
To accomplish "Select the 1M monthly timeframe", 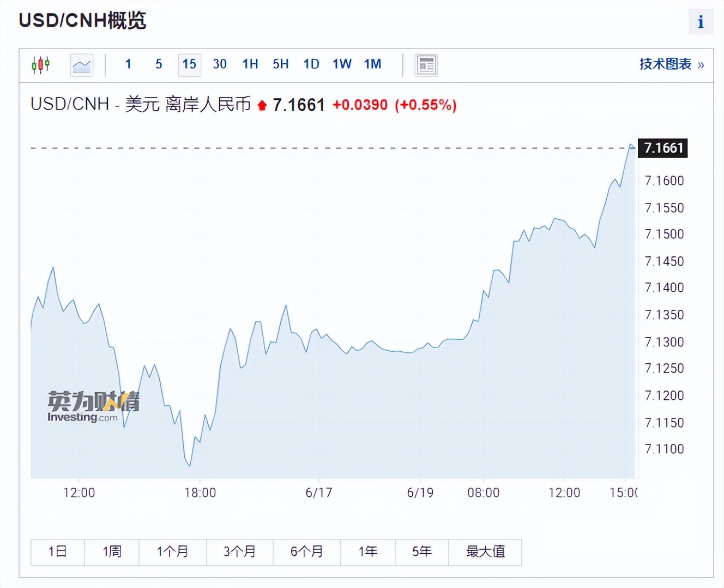I will pos(372,64).
